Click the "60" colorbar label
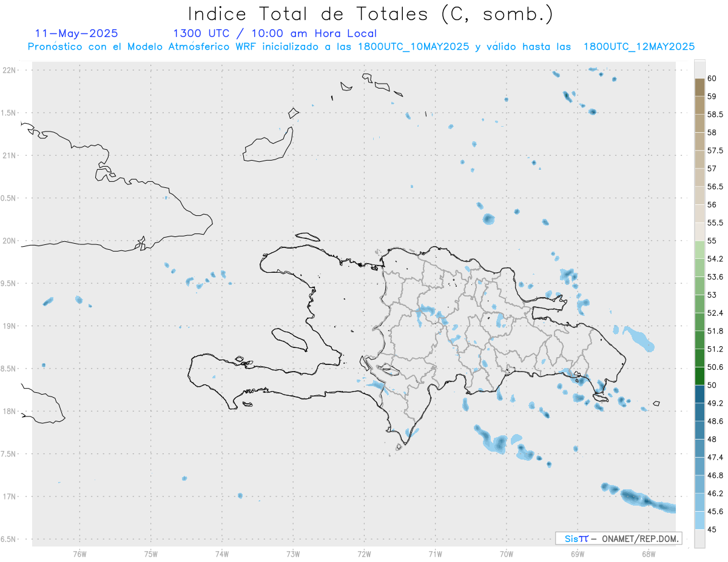 coord(712,78)
